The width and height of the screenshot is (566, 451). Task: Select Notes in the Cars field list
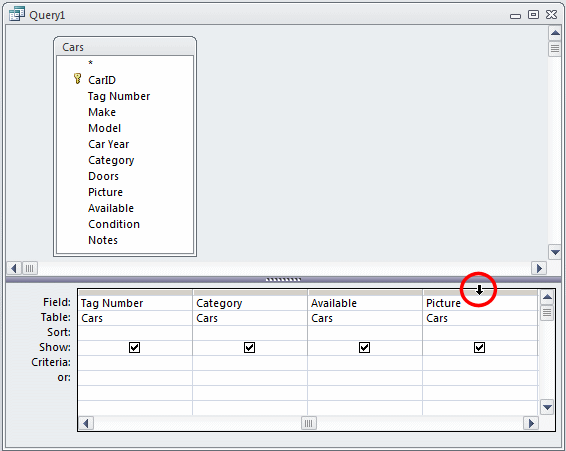[103, 240]
